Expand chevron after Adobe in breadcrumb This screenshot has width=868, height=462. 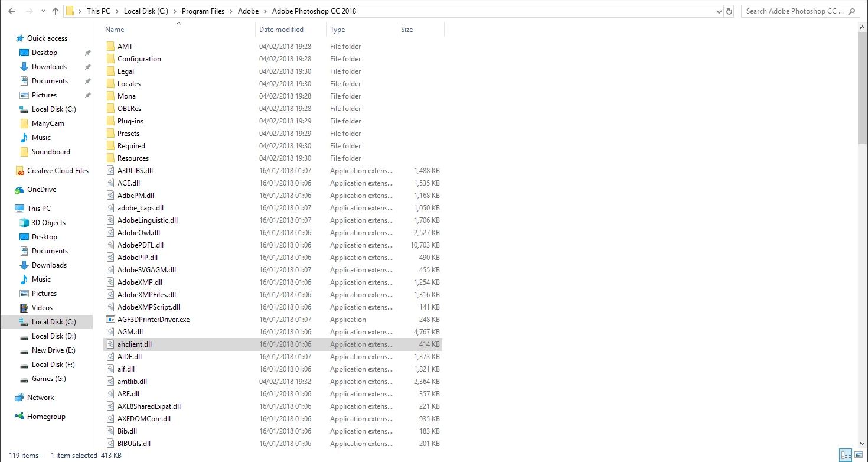point(265,11)
